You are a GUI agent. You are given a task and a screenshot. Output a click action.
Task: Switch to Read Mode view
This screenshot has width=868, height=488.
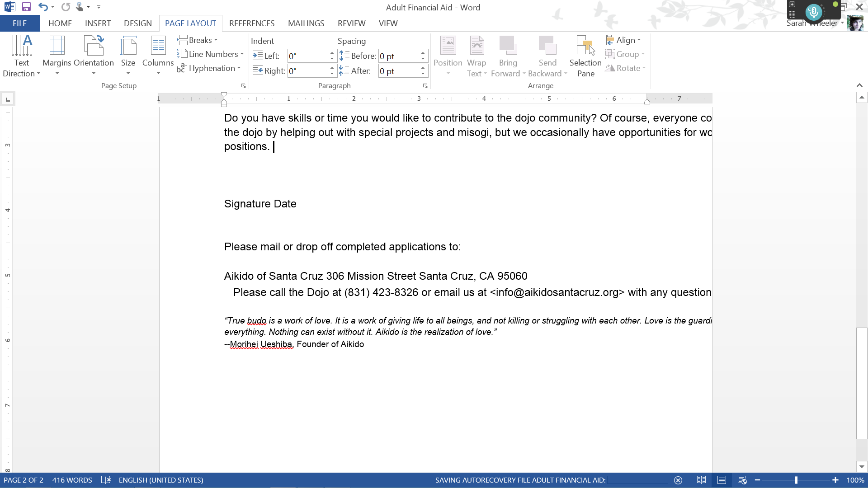click(701, 480)
